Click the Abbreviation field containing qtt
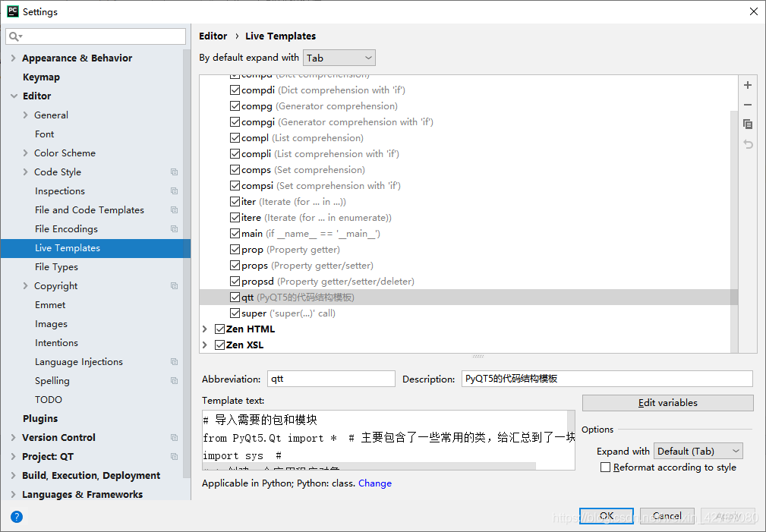Viewport: 766px width, 532px height. (x=331, y=379)
